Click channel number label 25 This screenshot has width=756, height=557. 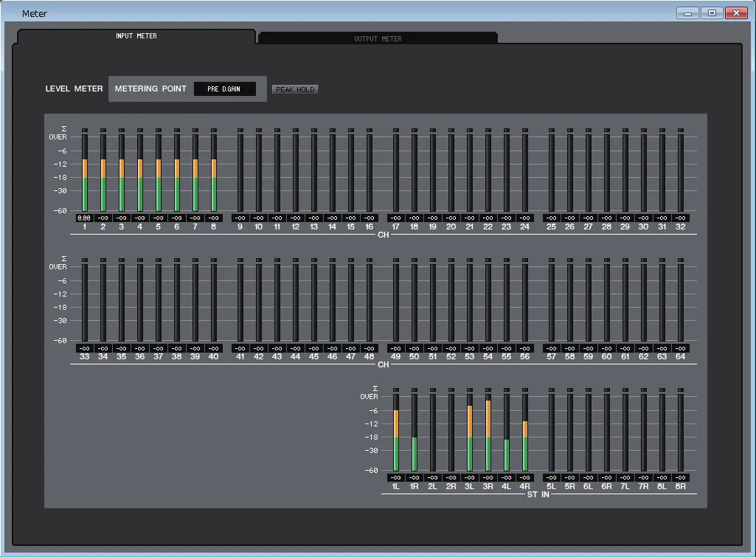551,226
